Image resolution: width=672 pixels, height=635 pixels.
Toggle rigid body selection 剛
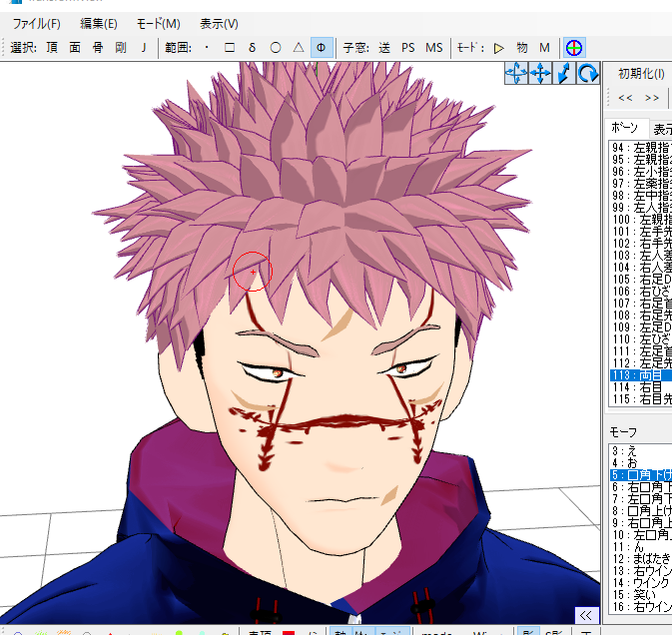(x=121, y=48)
